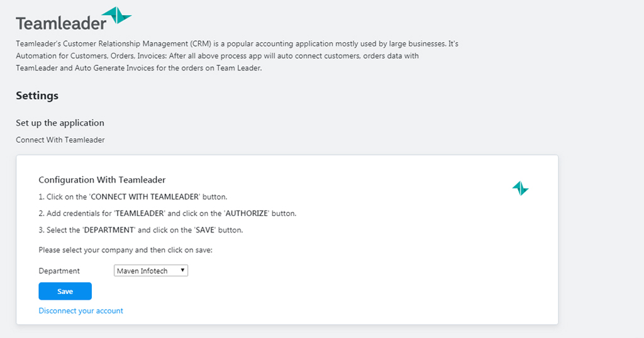Click 'AUTHORIZE' bold word in step 2

point(247,214)
